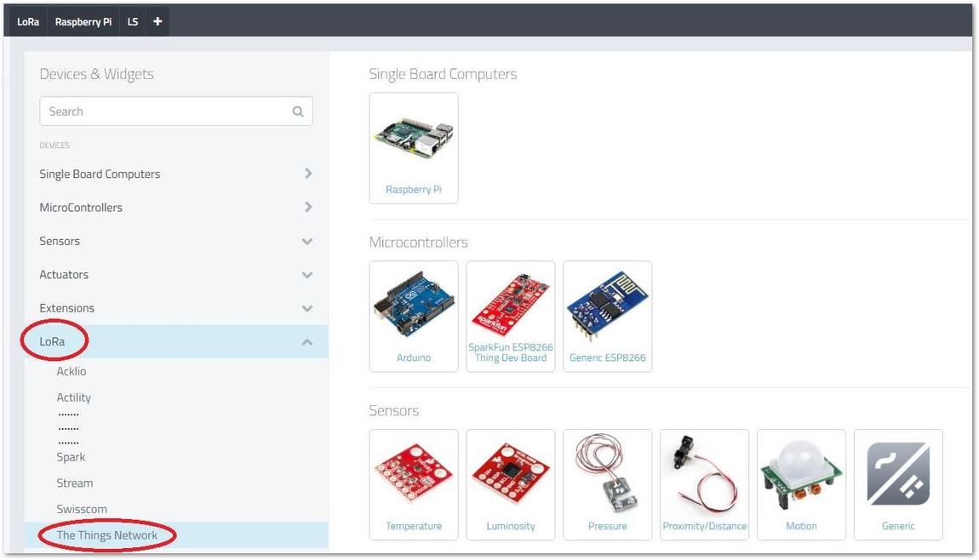Screen dimensions: 979x560
Task: Choose Stream under LoRa
Action: pyautogui.click(x=74, y=483)
